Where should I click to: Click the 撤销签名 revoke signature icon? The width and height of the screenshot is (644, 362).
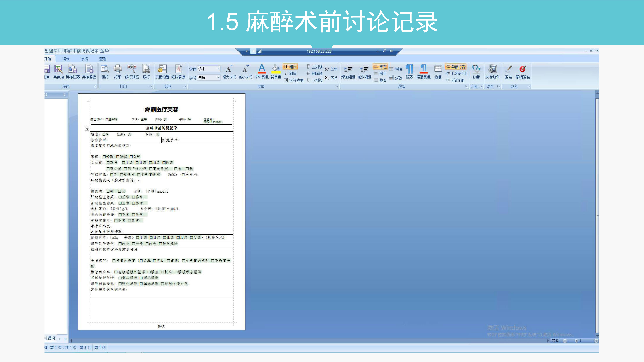coord(523,72)
